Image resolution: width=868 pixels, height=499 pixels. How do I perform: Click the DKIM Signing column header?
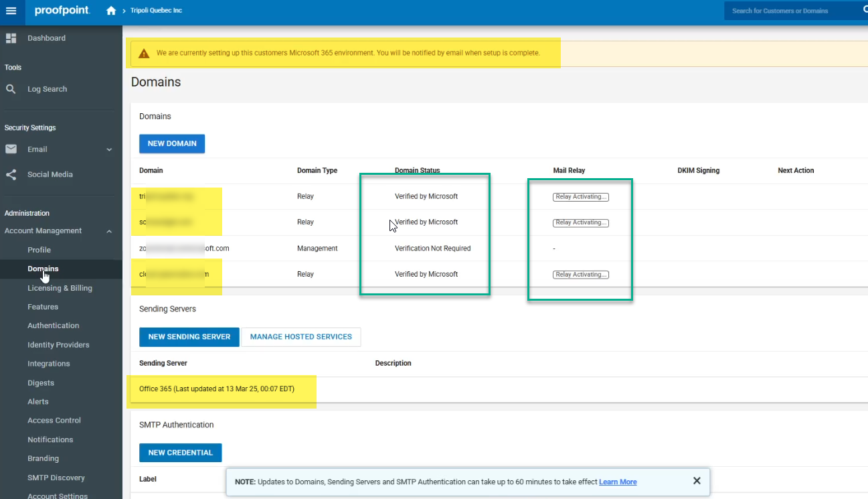[699, 171]
